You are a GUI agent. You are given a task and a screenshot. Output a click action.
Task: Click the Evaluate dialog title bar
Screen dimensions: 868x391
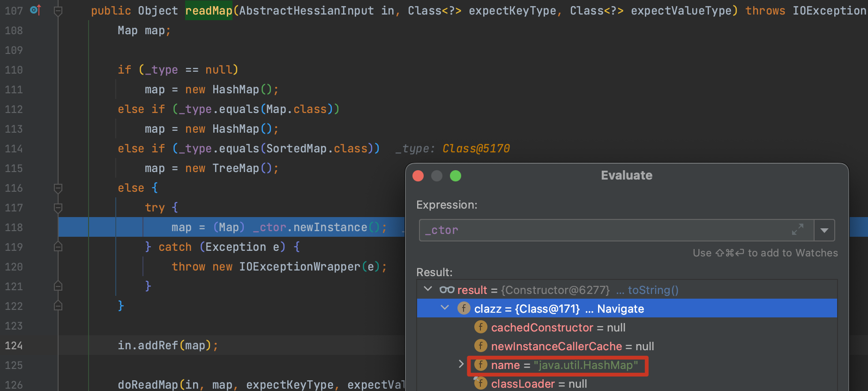click(627, 175)
